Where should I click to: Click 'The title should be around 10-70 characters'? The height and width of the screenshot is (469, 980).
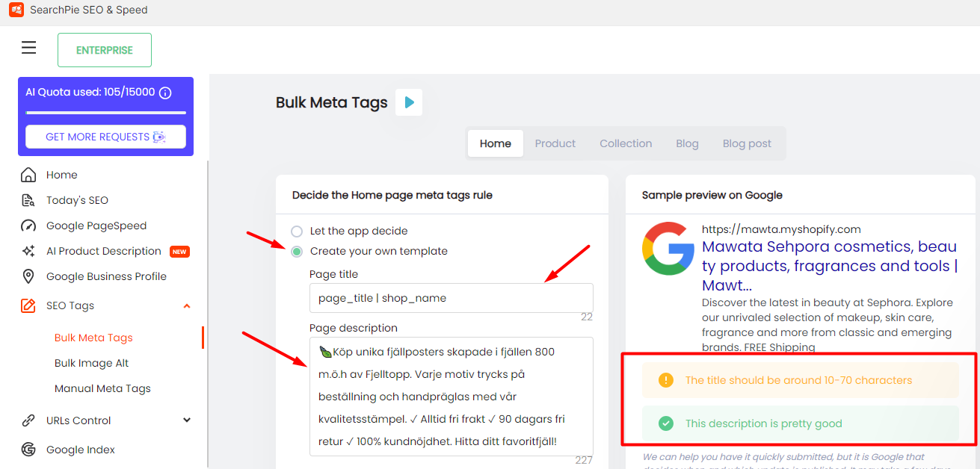pyautogui.click(x=798, y=380)
